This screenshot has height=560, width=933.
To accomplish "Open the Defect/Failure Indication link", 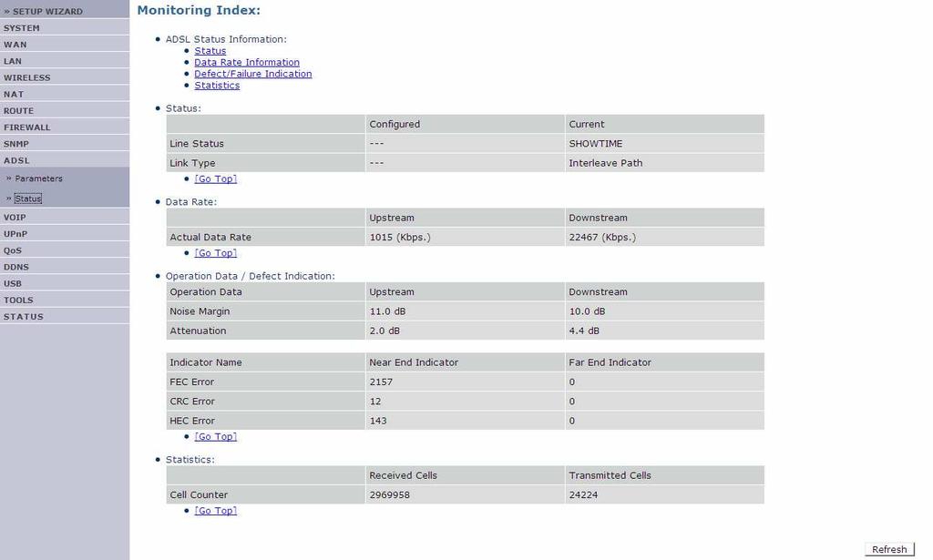I will [x=253, y=74].
